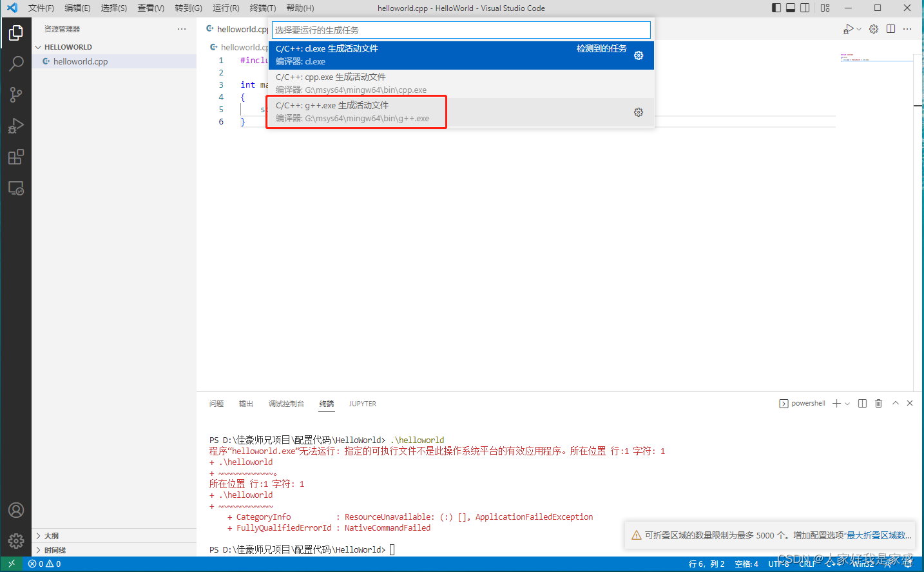Open the Manage gear in activity bar
This screenshot has width=924, height=572.
[16, 541]
